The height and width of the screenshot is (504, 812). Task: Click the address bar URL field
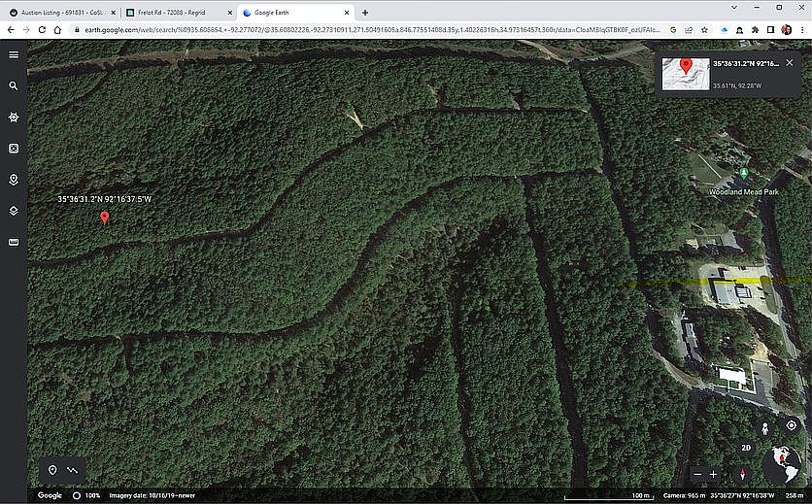pyautogui.click(x=373, y=30)
